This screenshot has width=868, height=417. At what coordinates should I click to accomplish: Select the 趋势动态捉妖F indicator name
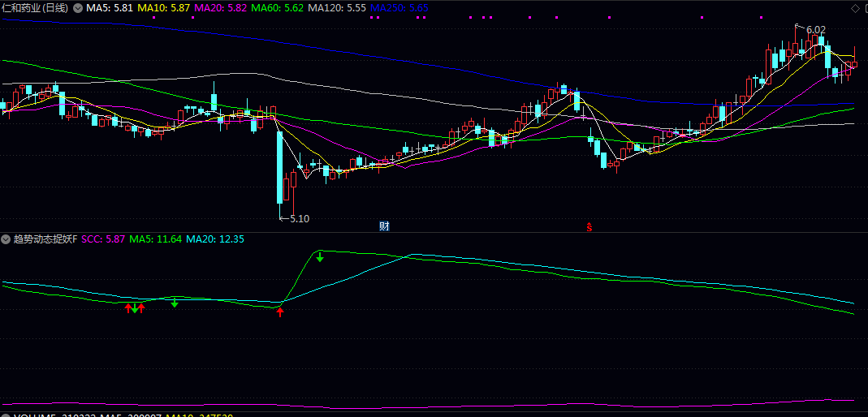pos(45,239)
